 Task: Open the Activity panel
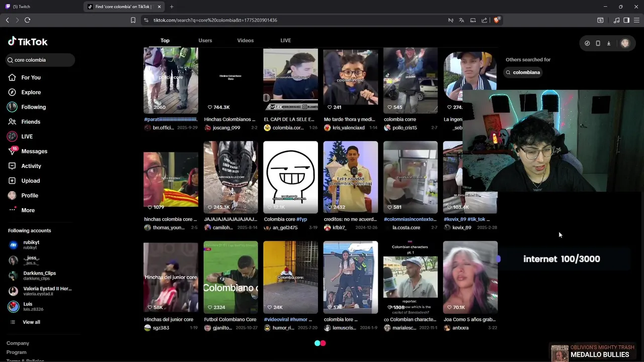click(31, 166)
